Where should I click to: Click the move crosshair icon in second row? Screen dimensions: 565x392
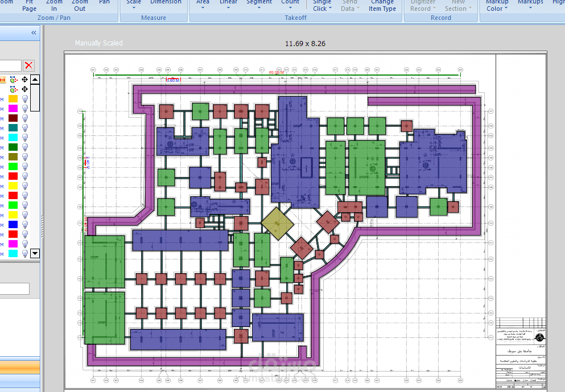click(x=24, y=89)
